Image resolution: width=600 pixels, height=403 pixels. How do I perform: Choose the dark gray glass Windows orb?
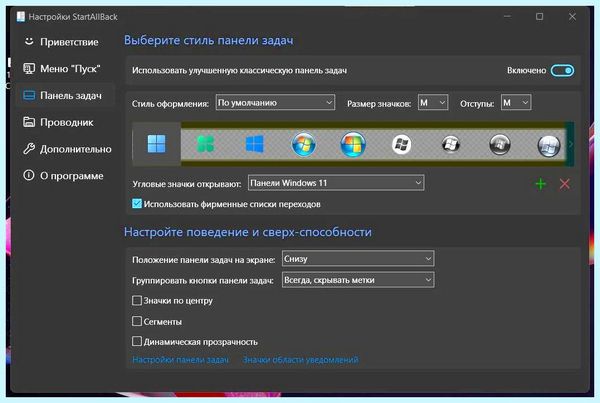click(500, 145)
